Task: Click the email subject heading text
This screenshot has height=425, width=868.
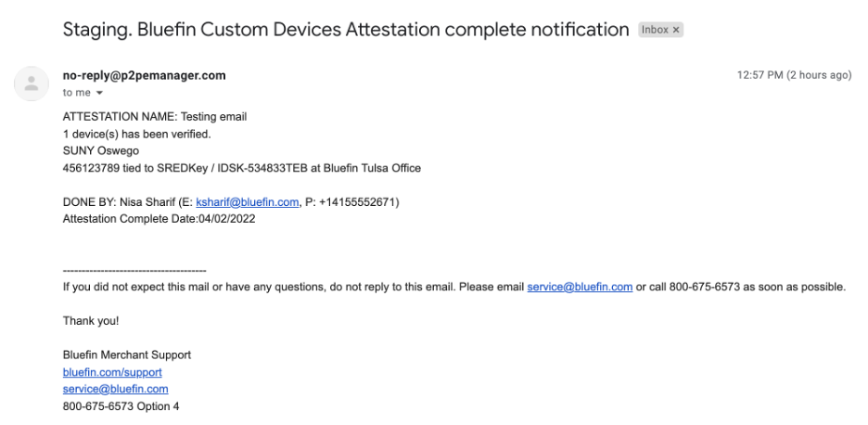Action: pyautogui.click(x=345, y=30)
